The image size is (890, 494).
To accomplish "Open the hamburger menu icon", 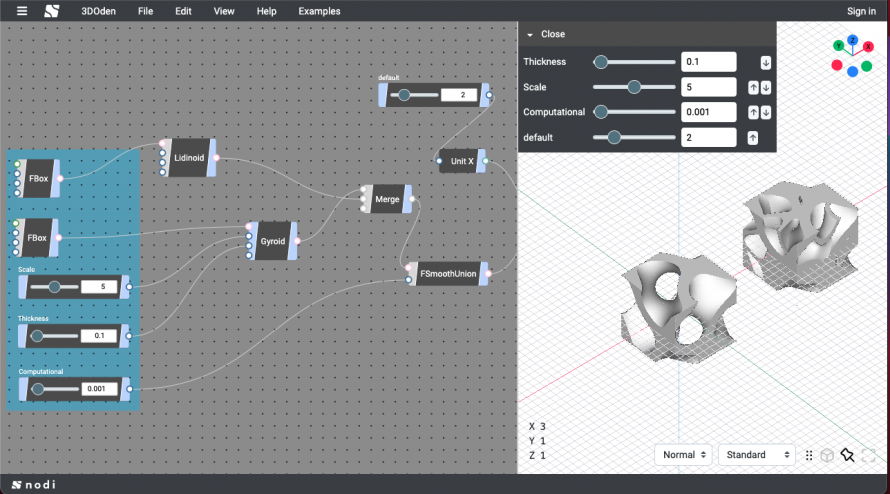I will 22,11.
